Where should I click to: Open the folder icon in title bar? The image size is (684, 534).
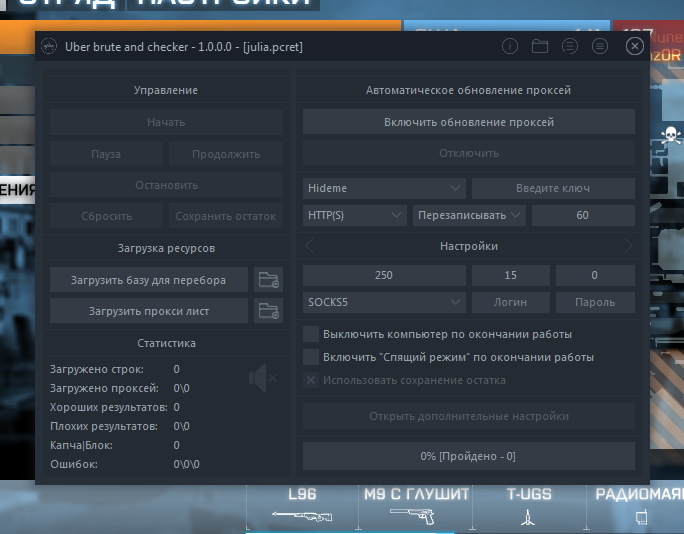click(540, 46)
